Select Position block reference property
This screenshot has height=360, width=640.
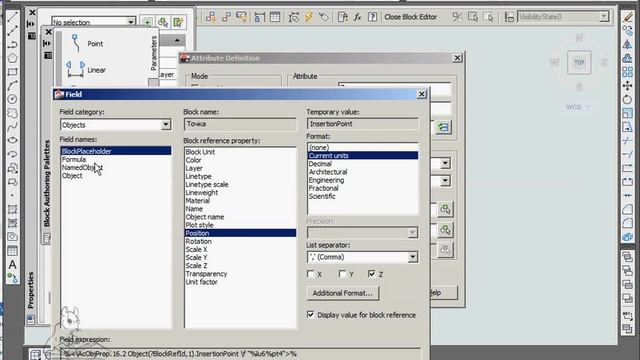(x=240, y=233)
